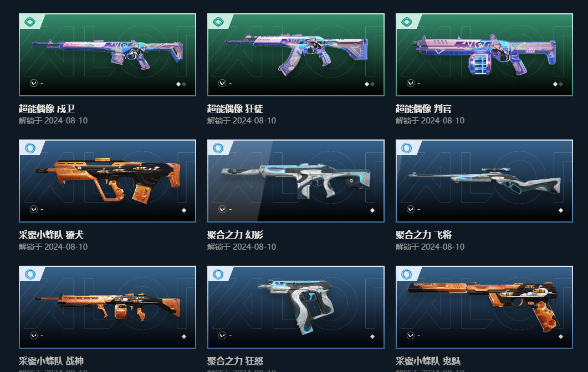View the 聚合之力 幻影 weapon skin image
Image resolution: width=588 pixels, height=372 pixels.
(295, 180)
